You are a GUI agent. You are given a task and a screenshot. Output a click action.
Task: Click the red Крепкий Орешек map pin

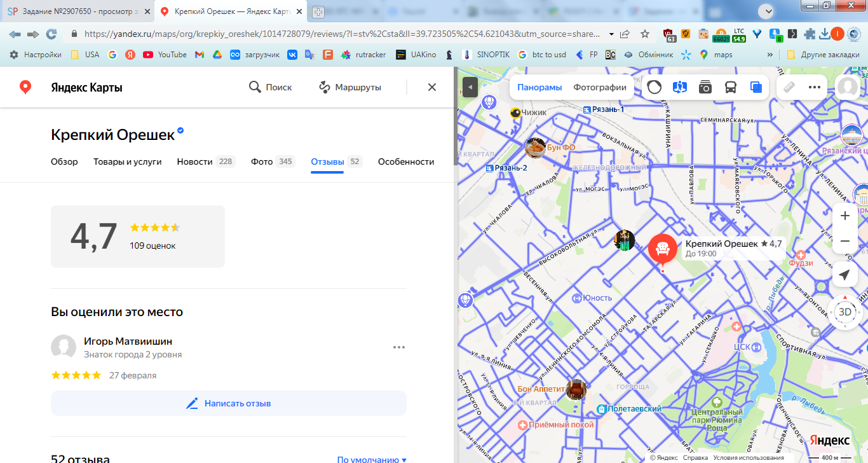[663, 249]
